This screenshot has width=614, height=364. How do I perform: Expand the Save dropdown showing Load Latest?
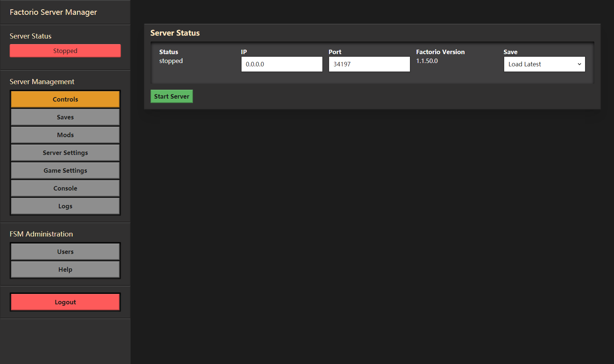coord(544,64)
